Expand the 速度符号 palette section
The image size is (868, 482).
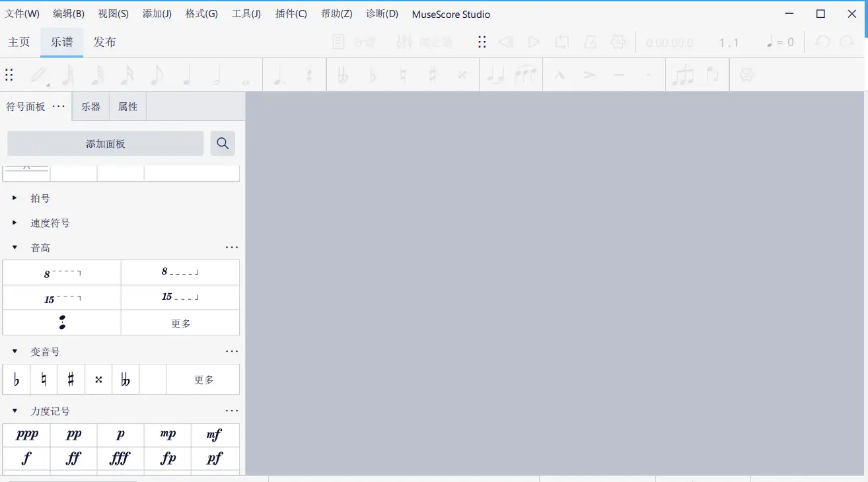coord(15,223)
